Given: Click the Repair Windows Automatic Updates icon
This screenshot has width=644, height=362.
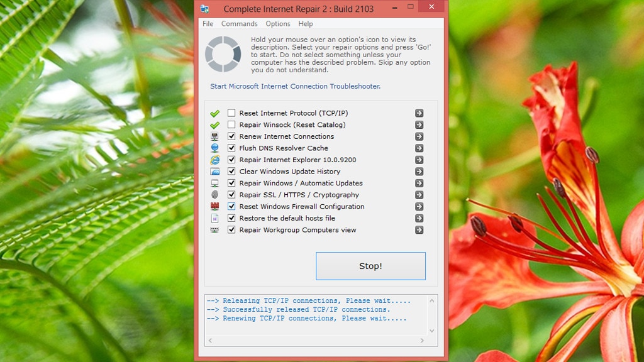Looking at the screenshot, I should point(214,183).
